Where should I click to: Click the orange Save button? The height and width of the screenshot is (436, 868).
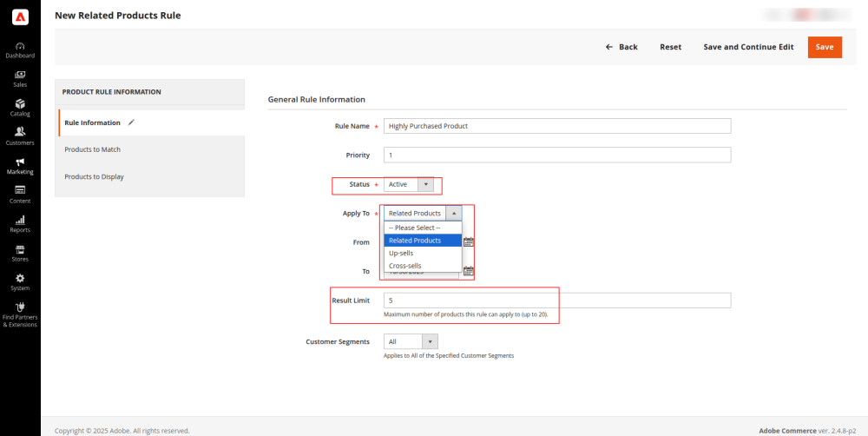coord(824,47)
